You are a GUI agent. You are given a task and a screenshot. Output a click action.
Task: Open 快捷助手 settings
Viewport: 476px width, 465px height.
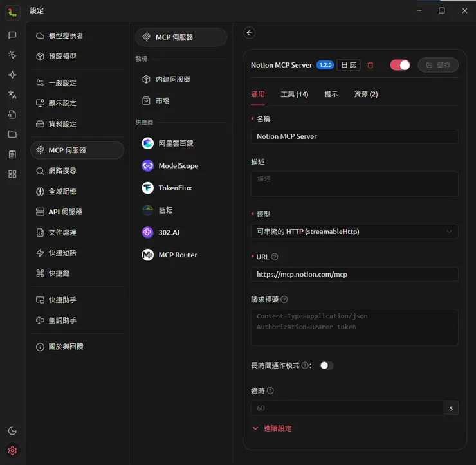coord(77,300)
